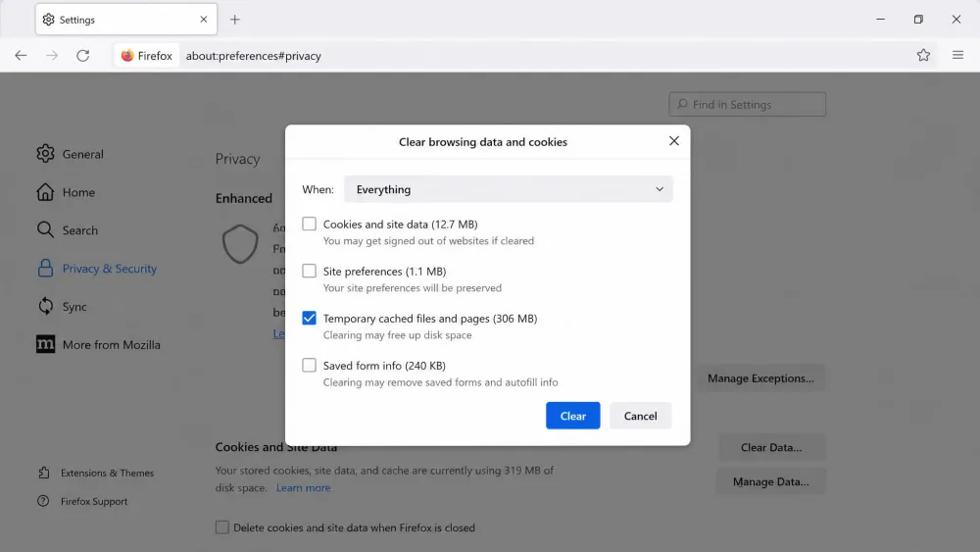The width and height of the screenshot is (980, 552).
Task: Click the Clear Data... button
Action: pos(771,448)
